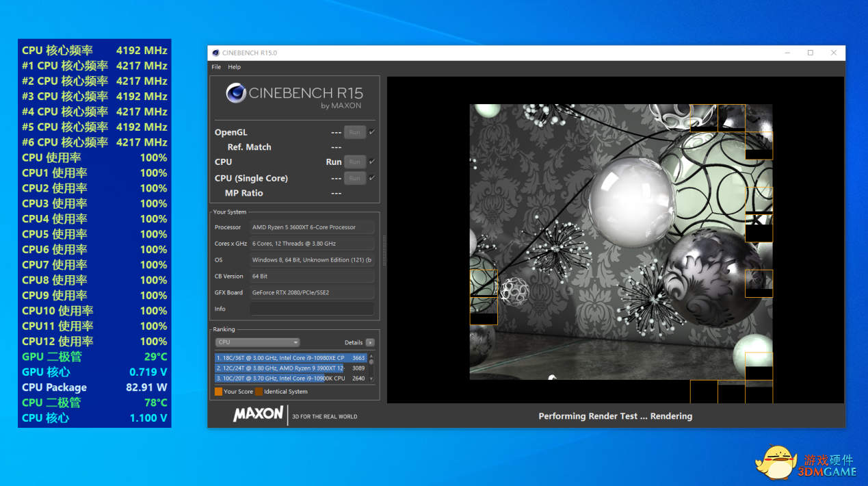Click the Cinebench title bar icon
Viewport: 868px width, 486px height.
coord(215,53)
